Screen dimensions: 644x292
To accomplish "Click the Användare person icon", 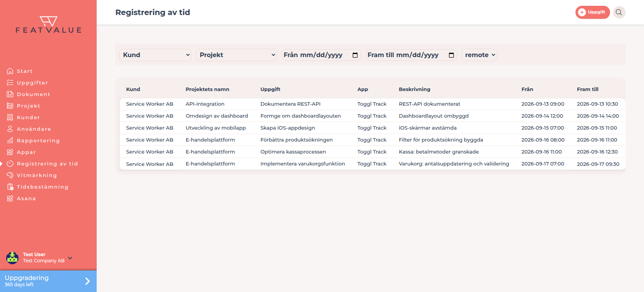I will (10, 129).
